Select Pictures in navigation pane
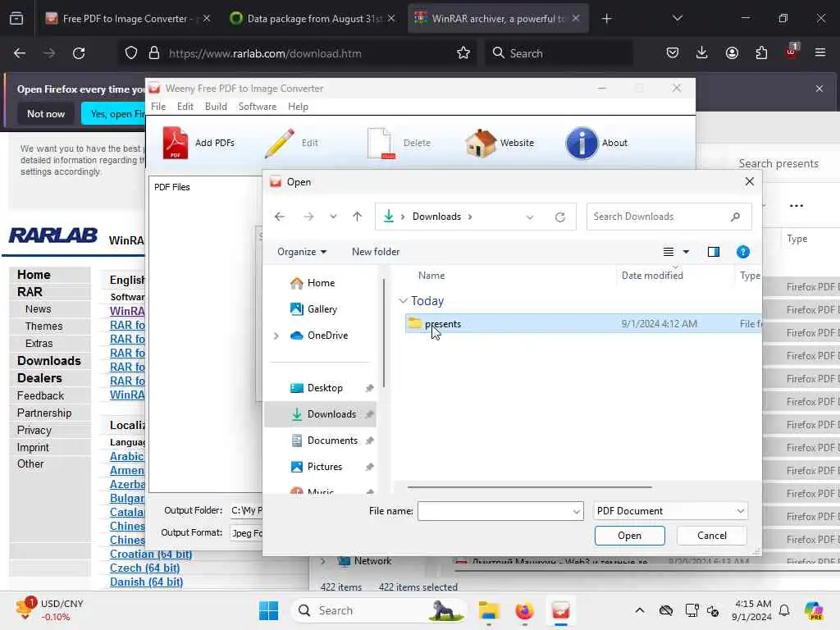Screen dimensions: 840x630 324,467
